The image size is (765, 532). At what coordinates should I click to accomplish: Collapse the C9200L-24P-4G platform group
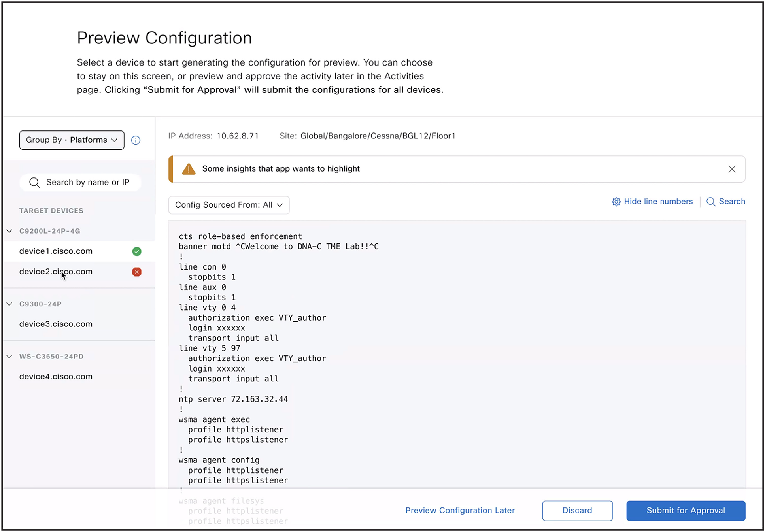(9, 231)
